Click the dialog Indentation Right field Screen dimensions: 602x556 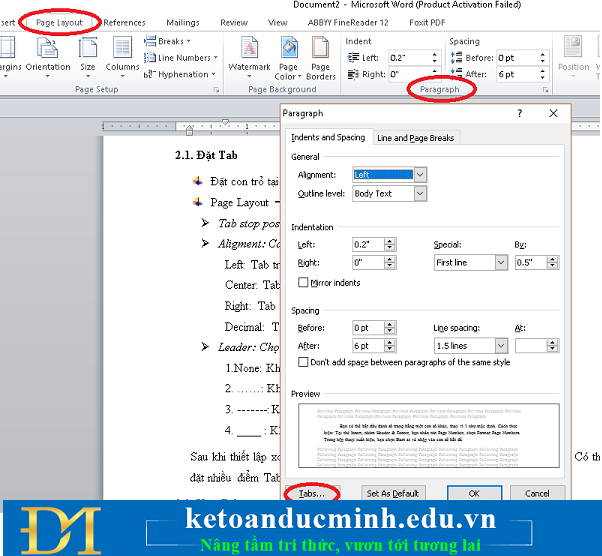369,263
